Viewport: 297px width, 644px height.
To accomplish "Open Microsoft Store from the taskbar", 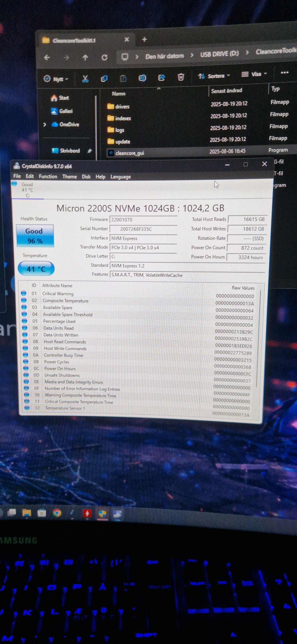I will click(42, 513).
